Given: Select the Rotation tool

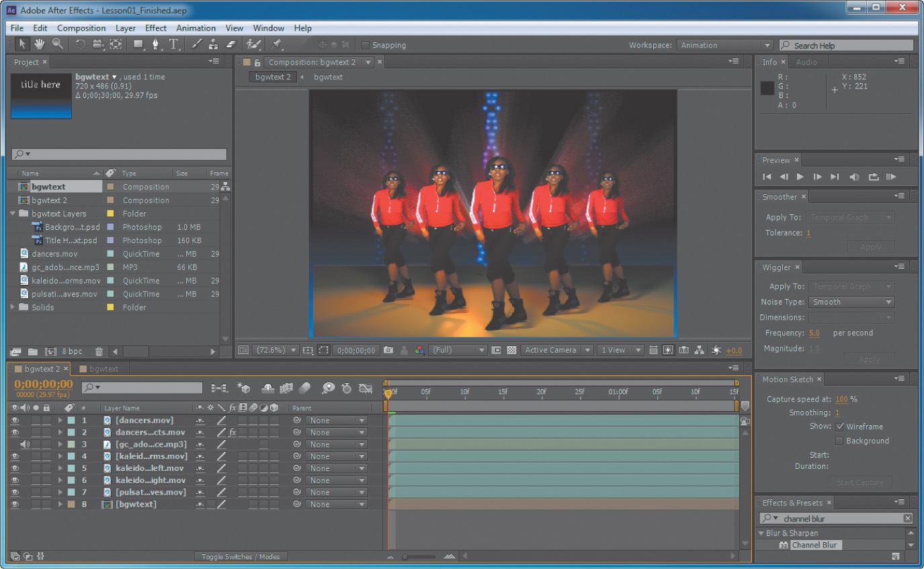Looking at the screenshot, I should click(80, 44).
